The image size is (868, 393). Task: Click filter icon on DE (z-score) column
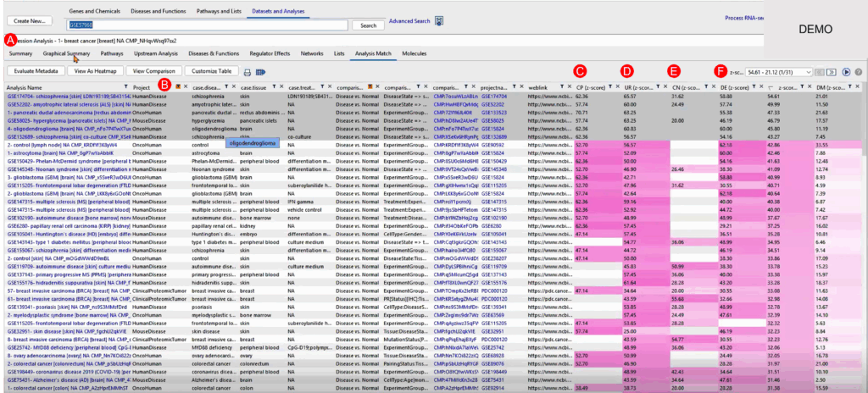754,87
